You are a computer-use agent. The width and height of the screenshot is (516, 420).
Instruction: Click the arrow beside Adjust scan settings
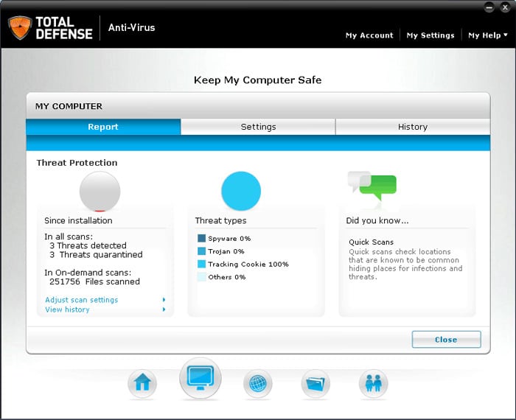coord(164,300)
